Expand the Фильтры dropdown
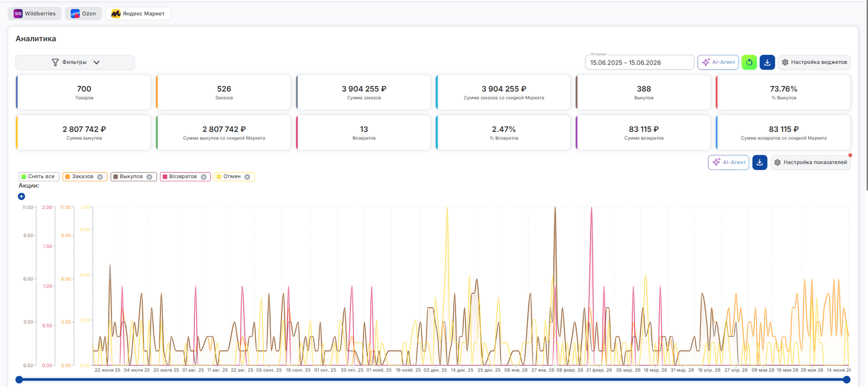This screenshot has width=868, height=387. (x=75, y=62)
